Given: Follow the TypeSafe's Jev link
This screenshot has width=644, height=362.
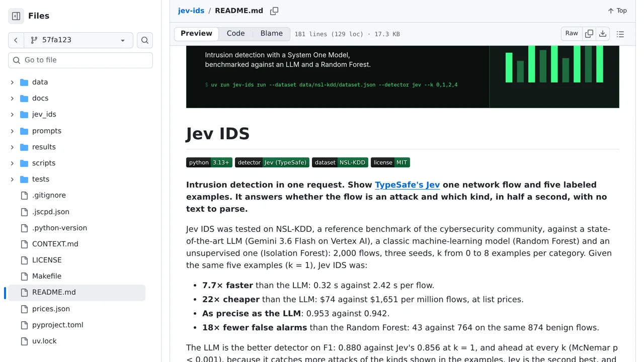Looking at the screenshot, I should (408, 185).
